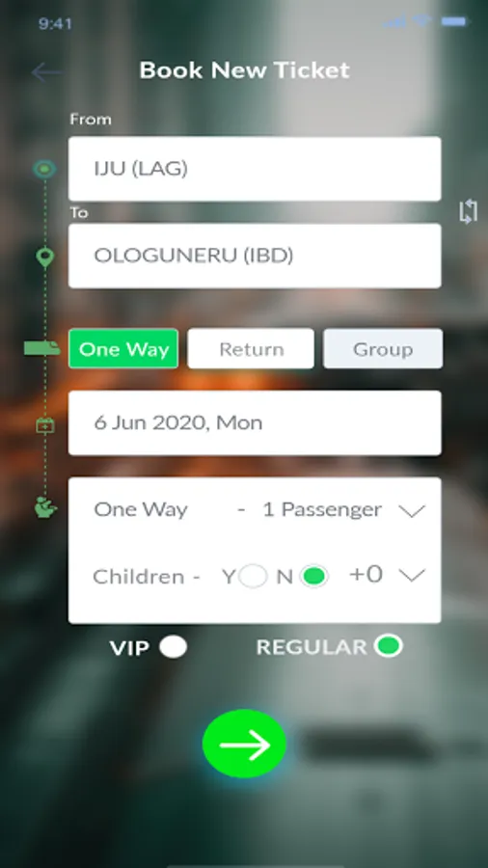Tap the green arrow proceed button
The image size is (488, 868).
click(x=245, y=744)
